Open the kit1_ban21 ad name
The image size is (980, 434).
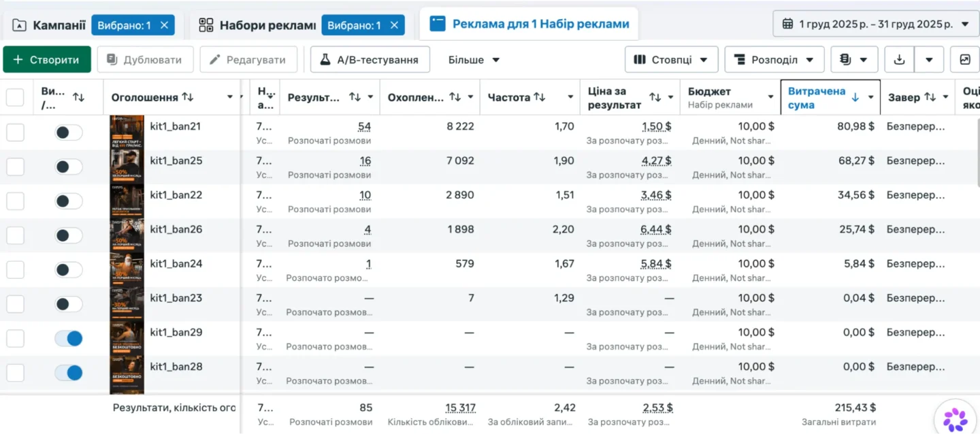176,127
